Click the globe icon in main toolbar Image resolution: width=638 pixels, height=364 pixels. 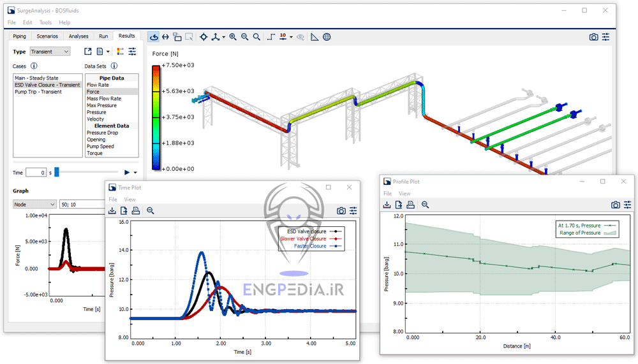[327, 37]
